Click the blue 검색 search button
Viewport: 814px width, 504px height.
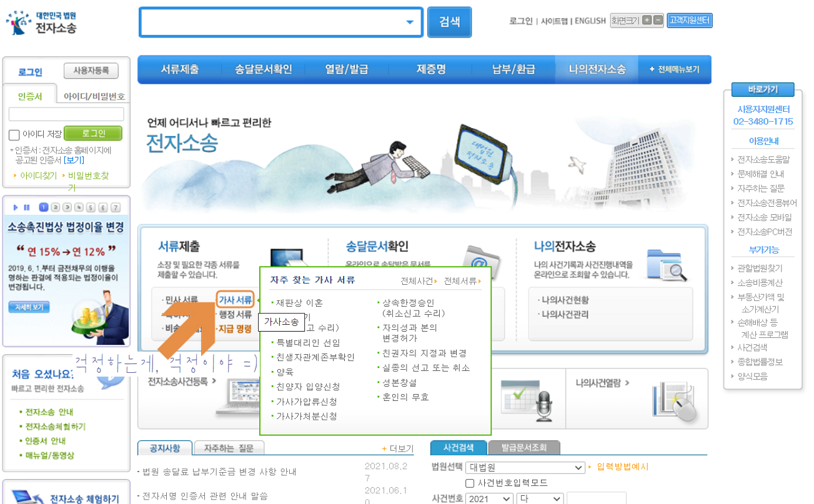pos(449,22)
